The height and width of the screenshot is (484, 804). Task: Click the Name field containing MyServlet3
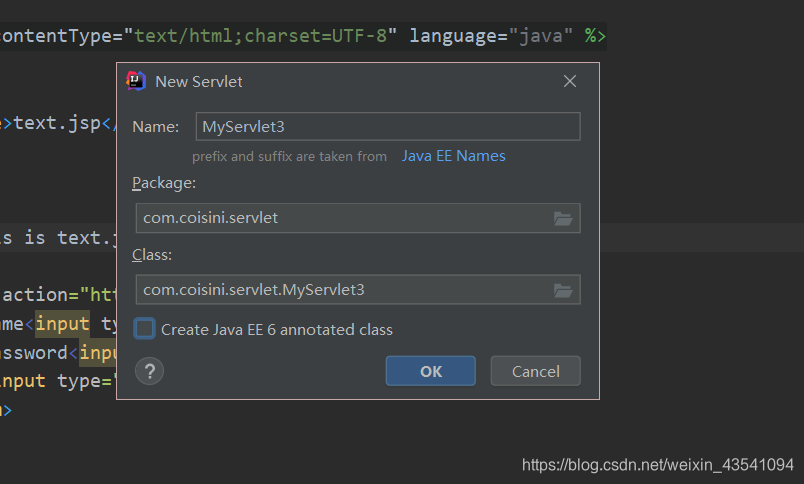[388, 127]
